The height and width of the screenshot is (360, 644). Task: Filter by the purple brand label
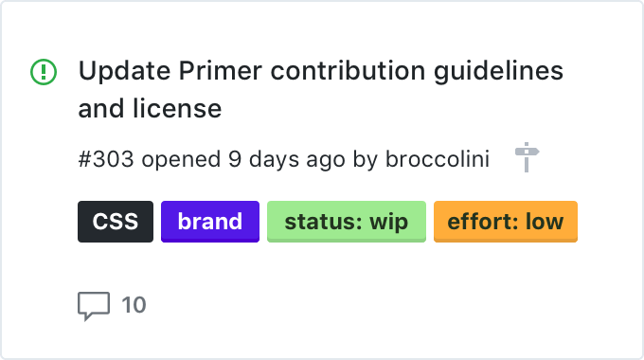pos(210,222)
